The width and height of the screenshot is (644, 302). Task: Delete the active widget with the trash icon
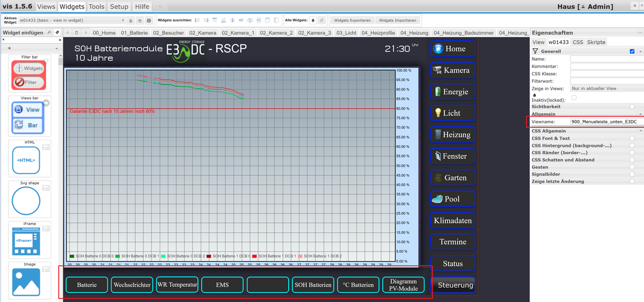130,20
